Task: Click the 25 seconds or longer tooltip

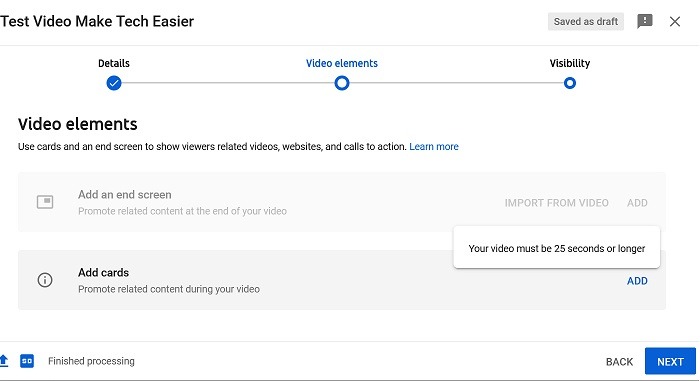Action: pyautogui.click(x=557, y=248)
